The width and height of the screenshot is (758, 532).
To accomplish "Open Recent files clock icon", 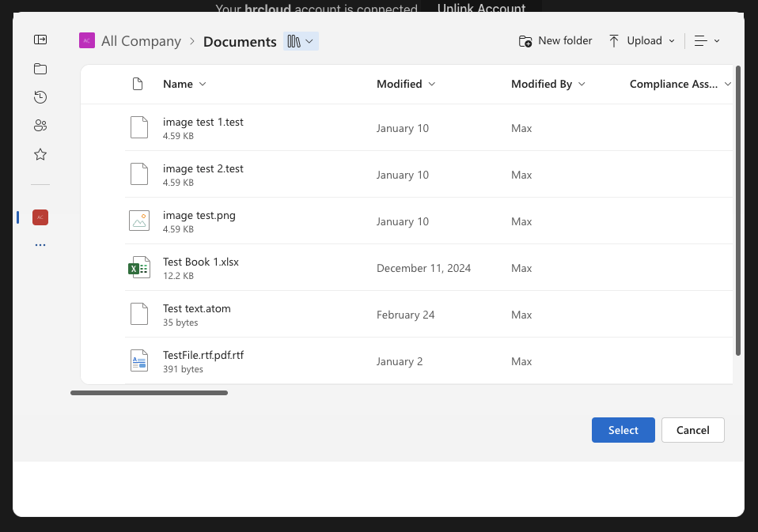I will (x=40, y=97).
